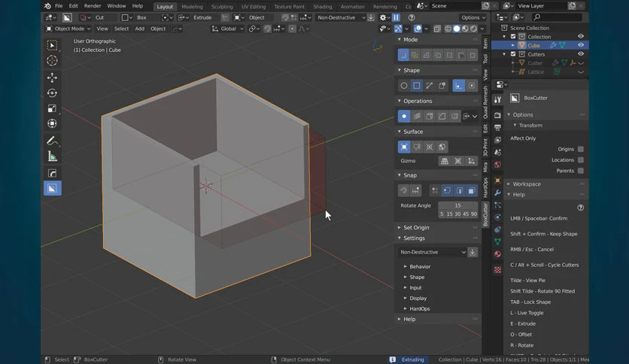Switch to the Shading workspace tab
Viewport: 629px width, 364px height.
pos(323,7)
